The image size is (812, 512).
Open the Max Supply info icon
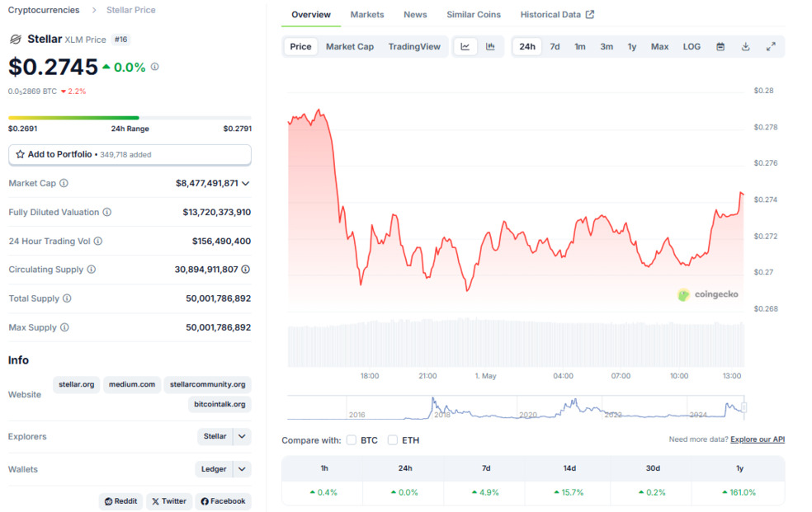tap(64, 327)
